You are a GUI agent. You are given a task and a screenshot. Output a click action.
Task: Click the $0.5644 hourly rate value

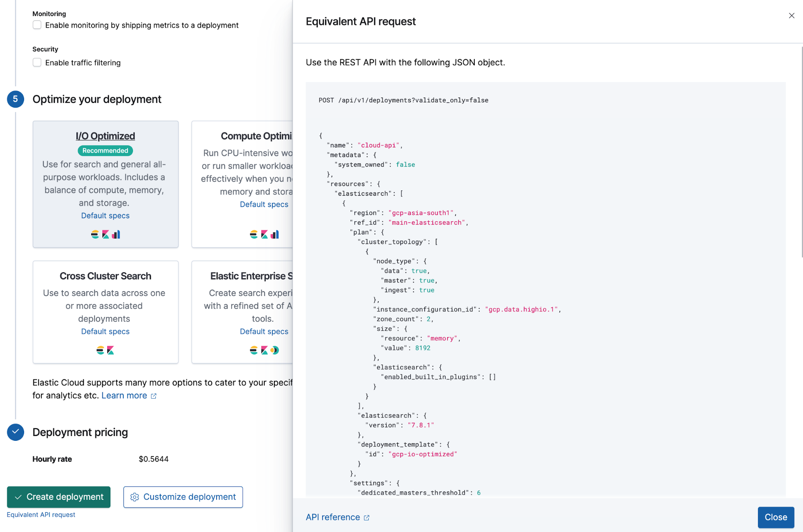pos(153,459)
